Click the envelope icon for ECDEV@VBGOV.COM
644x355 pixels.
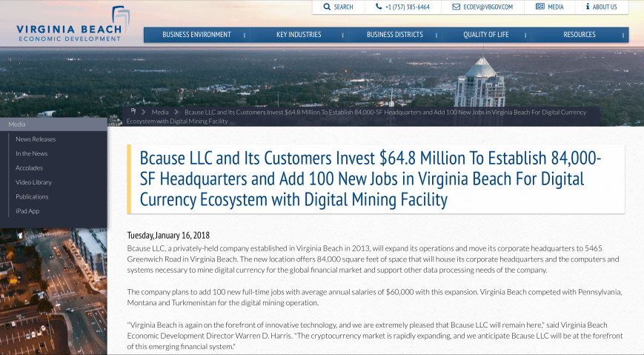(x=456, y=7)
